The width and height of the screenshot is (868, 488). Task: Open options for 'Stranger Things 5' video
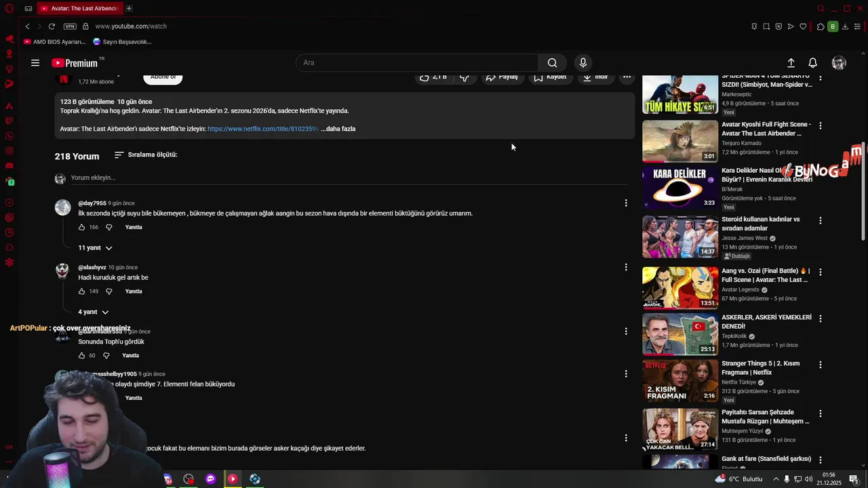[x=820, y=365]
